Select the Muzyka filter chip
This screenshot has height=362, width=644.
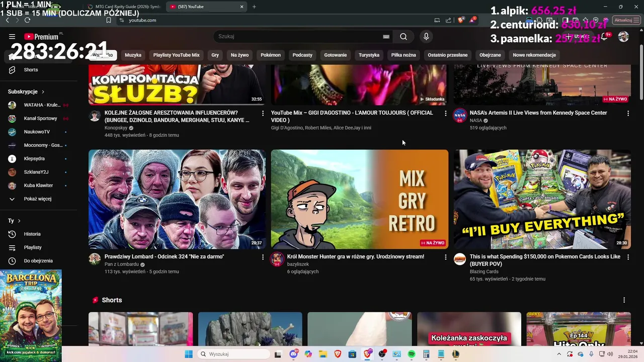pyautogui.click(x=133, y=55)
